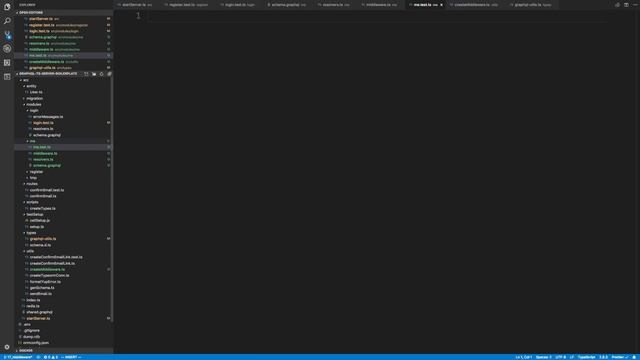The height and width of the screenshot is (360, 640).
Task: Change Spaces indentation setting in status bar
Action: [x=543, y=357]
